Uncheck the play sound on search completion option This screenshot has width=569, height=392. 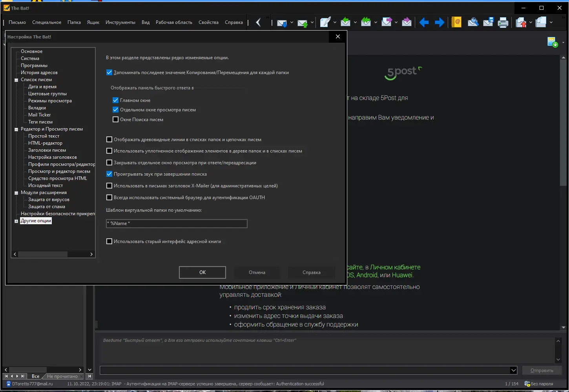point(109,174)
